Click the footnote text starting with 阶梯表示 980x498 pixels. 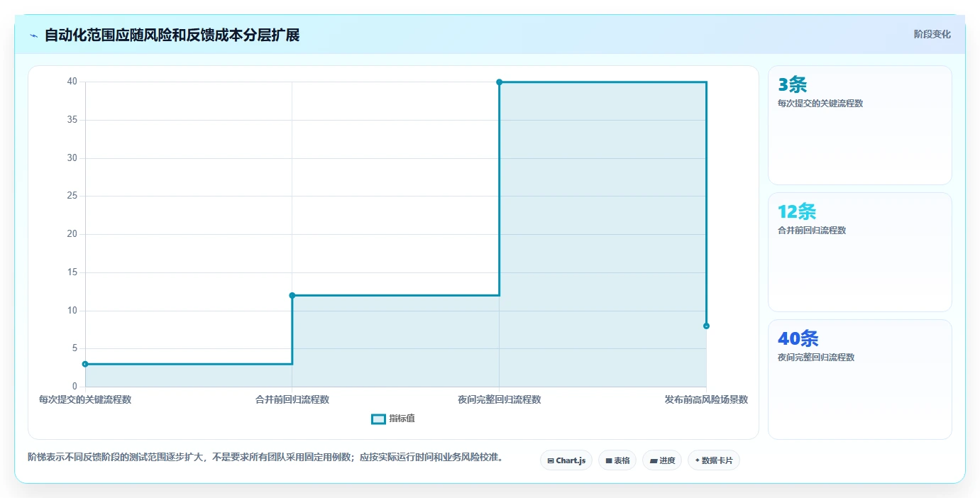click(265, 458)
